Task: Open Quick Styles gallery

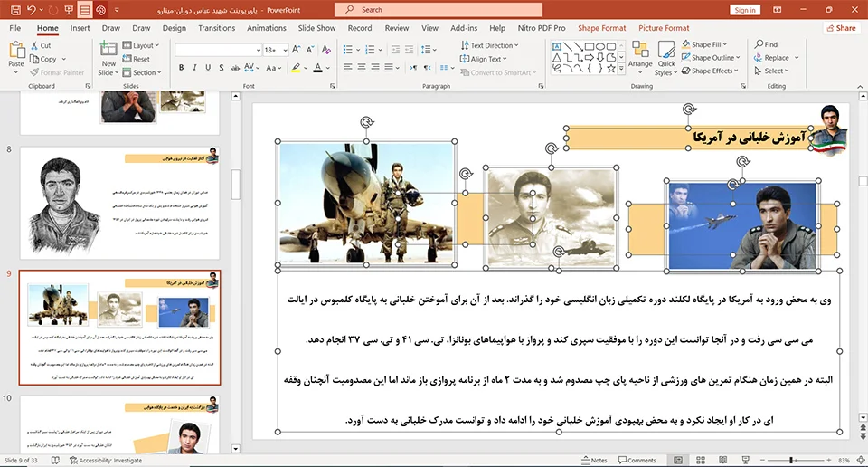Action: pos(666,58)
